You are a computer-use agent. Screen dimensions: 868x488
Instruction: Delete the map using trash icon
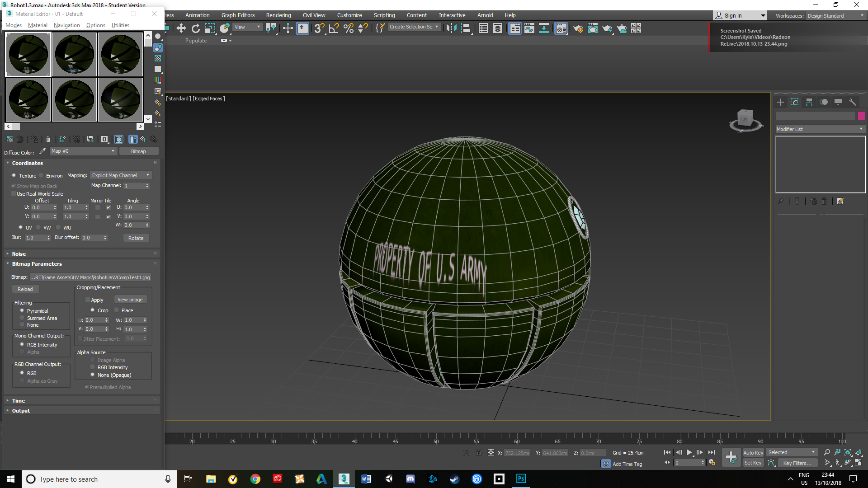(x=48, y=139)
